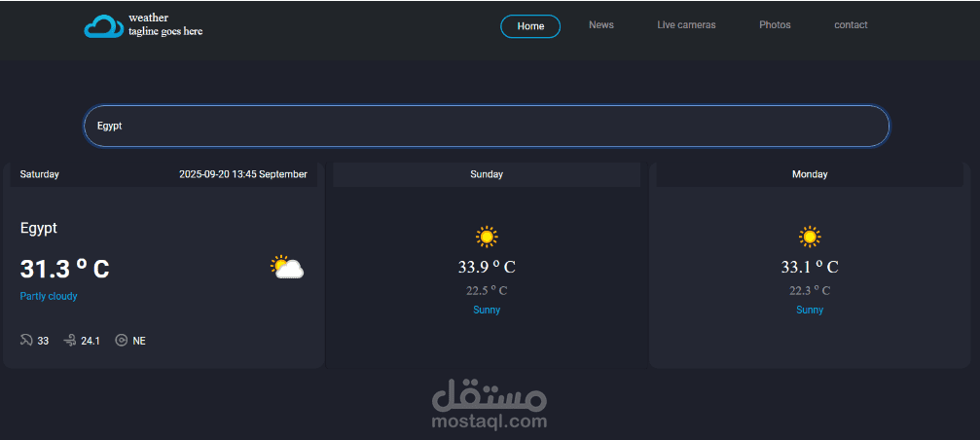The height and width of the screenshot is (440, 980).
Task: Open the Home nav item
Action: click(x=530, y=26)
